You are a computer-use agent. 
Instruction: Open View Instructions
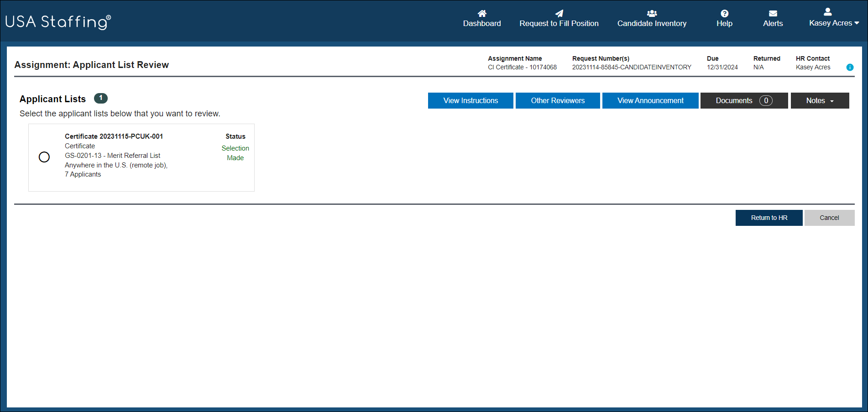coord(471,100)
